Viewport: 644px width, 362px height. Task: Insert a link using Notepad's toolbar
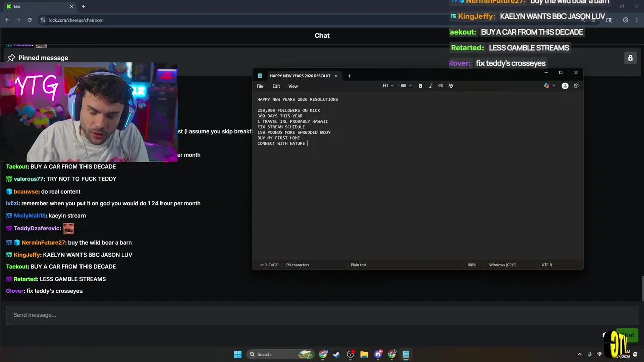441,86
